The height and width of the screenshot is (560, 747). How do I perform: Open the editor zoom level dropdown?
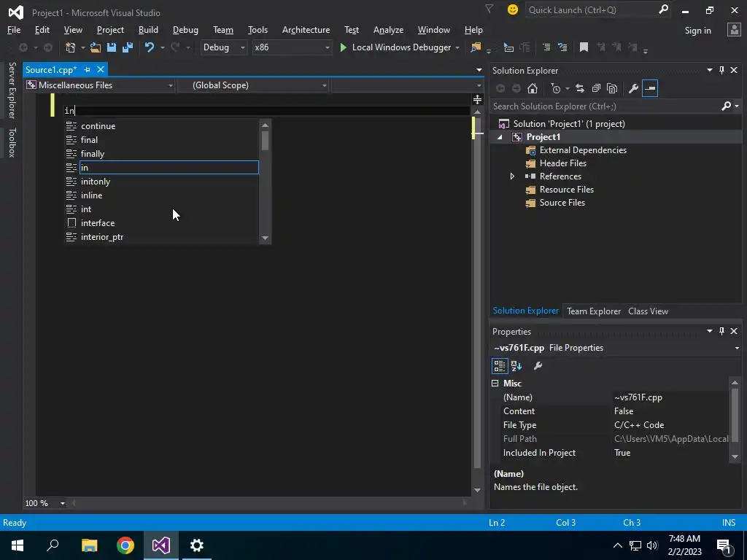click(x=63, y=503)
